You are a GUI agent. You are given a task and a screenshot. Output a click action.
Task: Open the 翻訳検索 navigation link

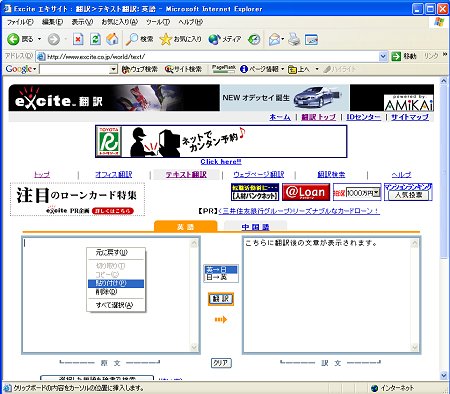click(331, 174)
